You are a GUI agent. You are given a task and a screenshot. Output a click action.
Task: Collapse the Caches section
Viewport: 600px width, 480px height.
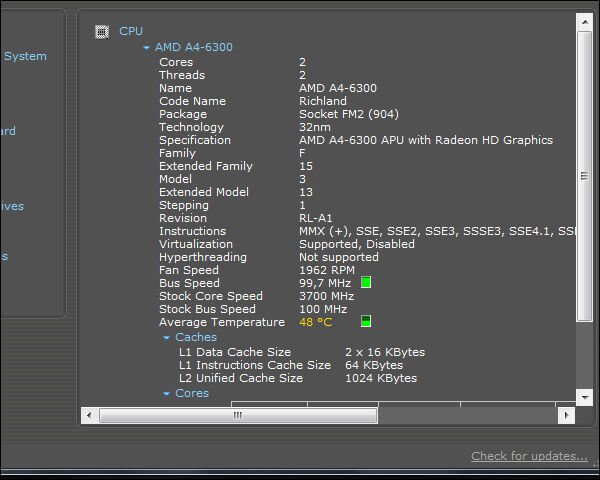click(166, 338)
